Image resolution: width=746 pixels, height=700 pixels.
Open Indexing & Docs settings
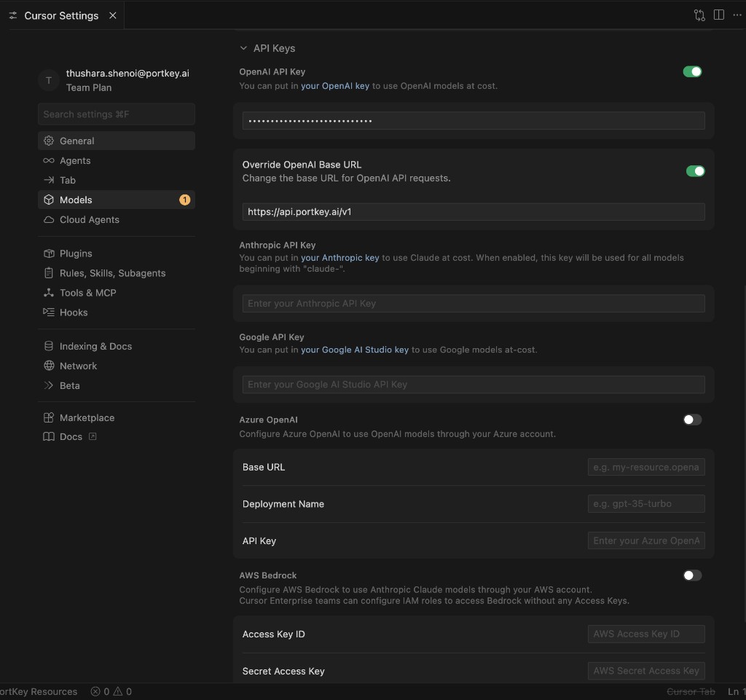[x=117, y=346]
